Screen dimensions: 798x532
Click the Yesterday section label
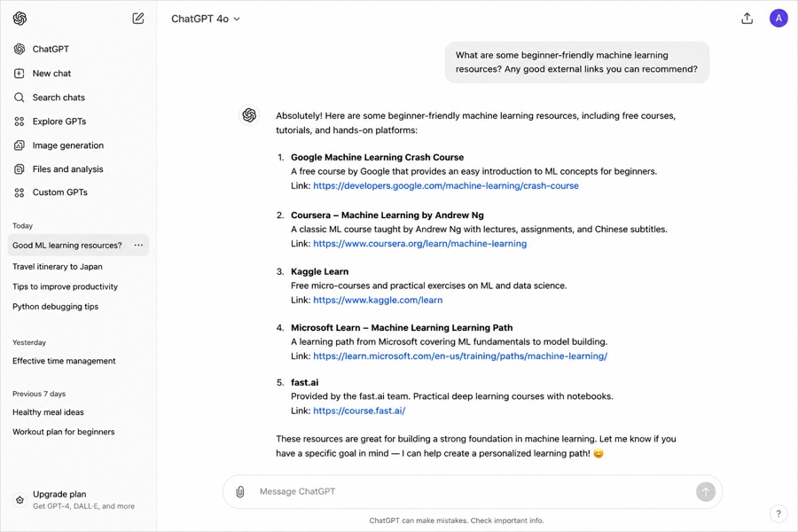pos(29,342)
